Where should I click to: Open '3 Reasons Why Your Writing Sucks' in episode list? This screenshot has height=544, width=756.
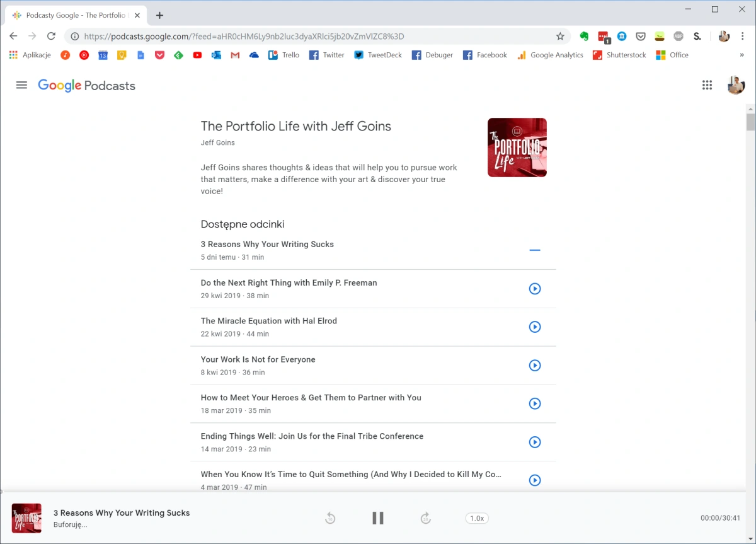click(267, 244)
